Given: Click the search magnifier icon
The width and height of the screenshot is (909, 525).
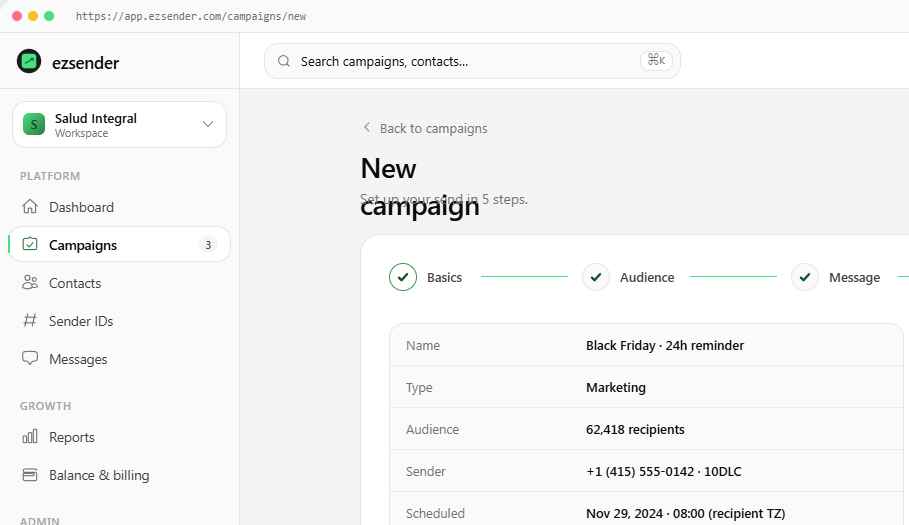Looking at the screenshot, I should point(283,61).
